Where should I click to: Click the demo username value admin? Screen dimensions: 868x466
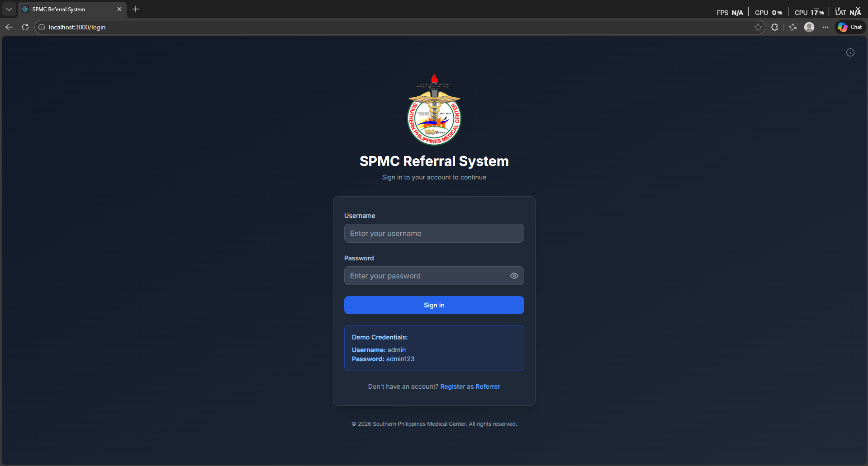tap(397, 350)
